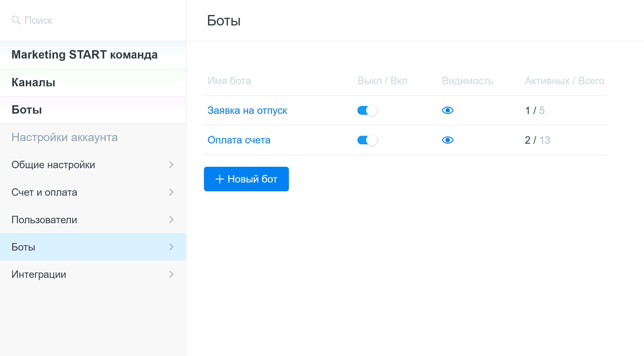
Task: Expand Счет и оплата chevron arrow
Action: (171, 192)
